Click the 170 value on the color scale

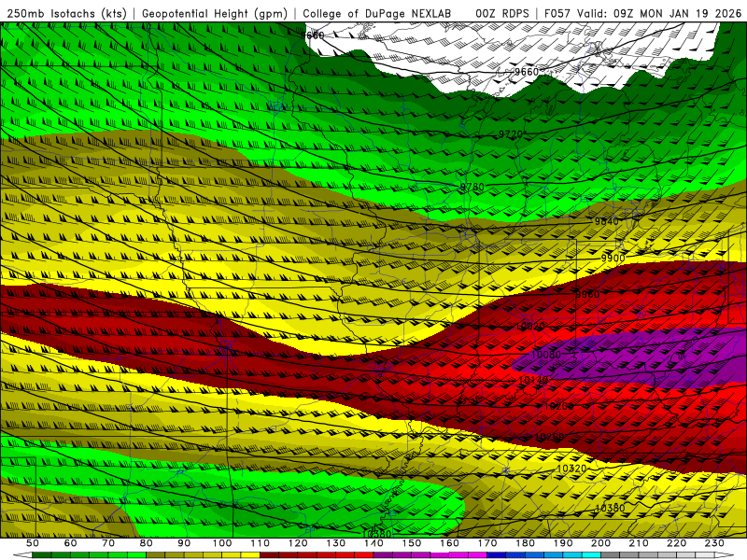487,543
